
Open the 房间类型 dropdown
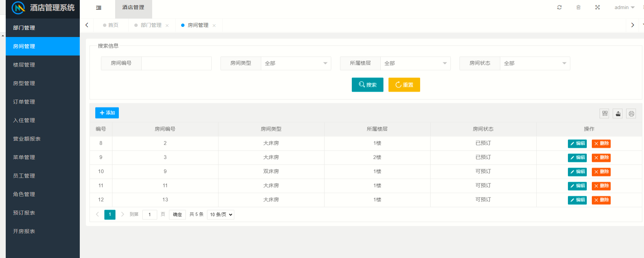pos(296,63)
